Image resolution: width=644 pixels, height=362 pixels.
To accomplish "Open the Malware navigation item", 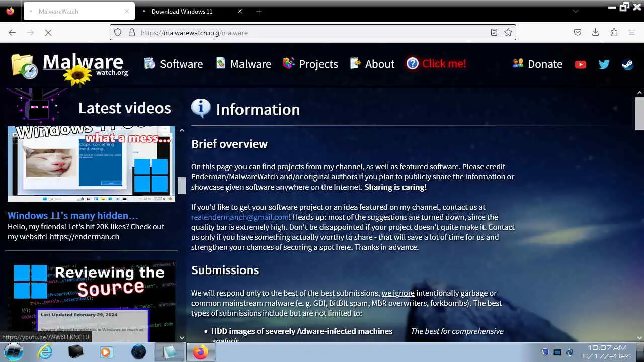I will (244, 64).
